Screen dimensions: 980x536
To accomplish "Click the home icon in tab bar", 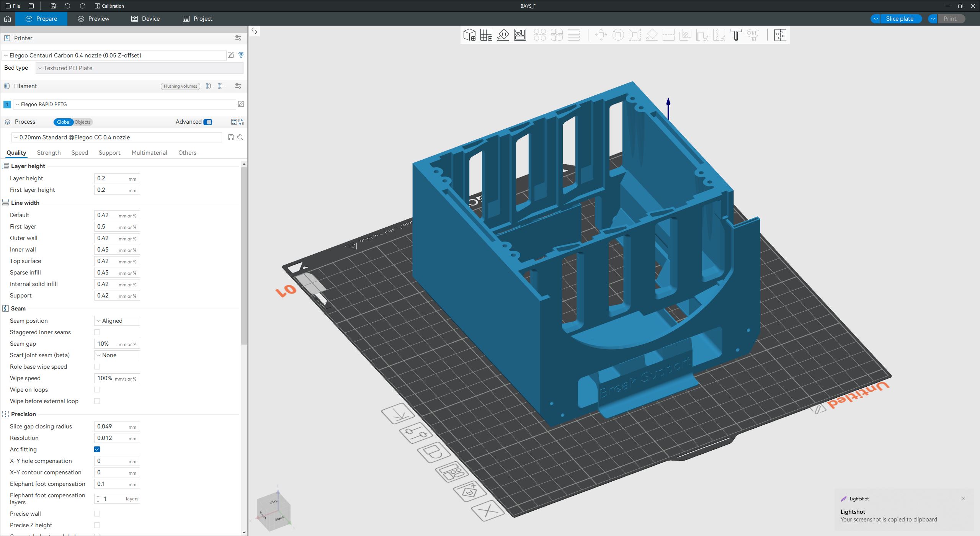I will [x=7, y=19].
